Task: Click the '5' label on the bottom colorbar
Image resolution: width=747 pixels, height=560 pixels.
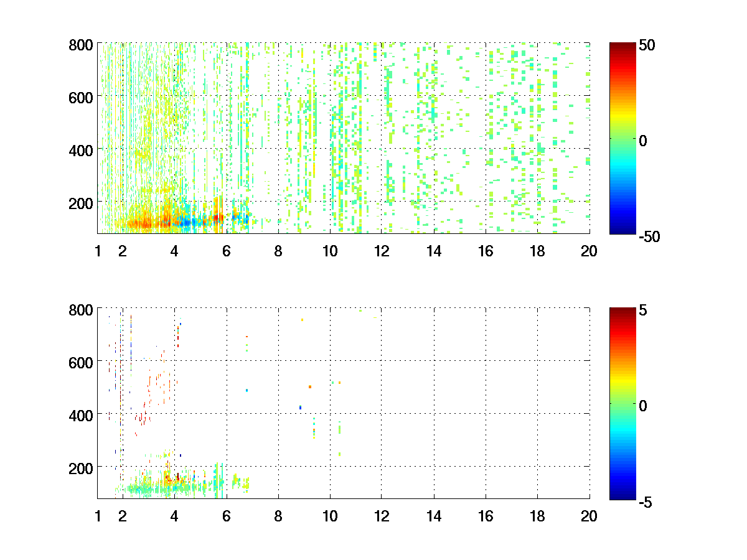Action: click(644, 310)
